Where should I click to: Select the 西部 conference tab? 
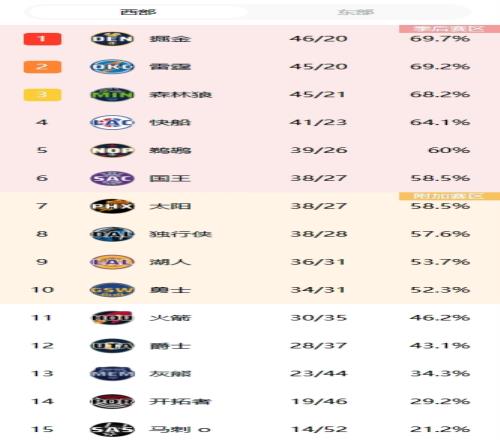point(138,12)
